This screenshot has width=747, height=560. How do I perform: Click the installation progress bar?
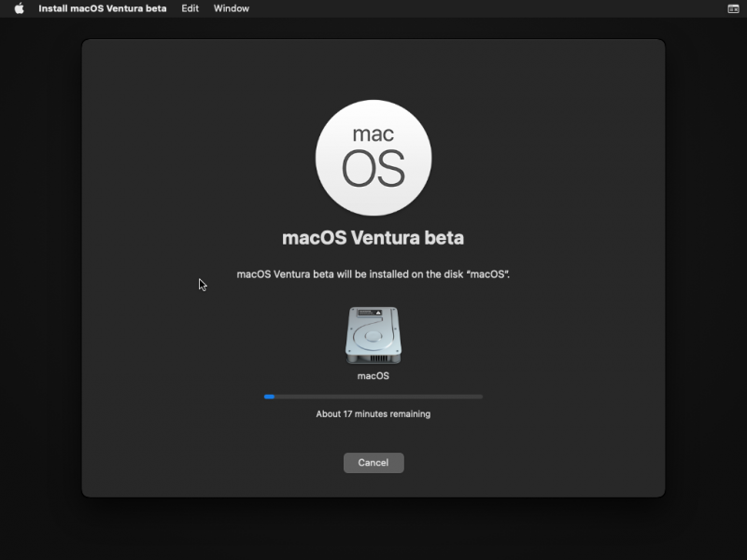373,396
